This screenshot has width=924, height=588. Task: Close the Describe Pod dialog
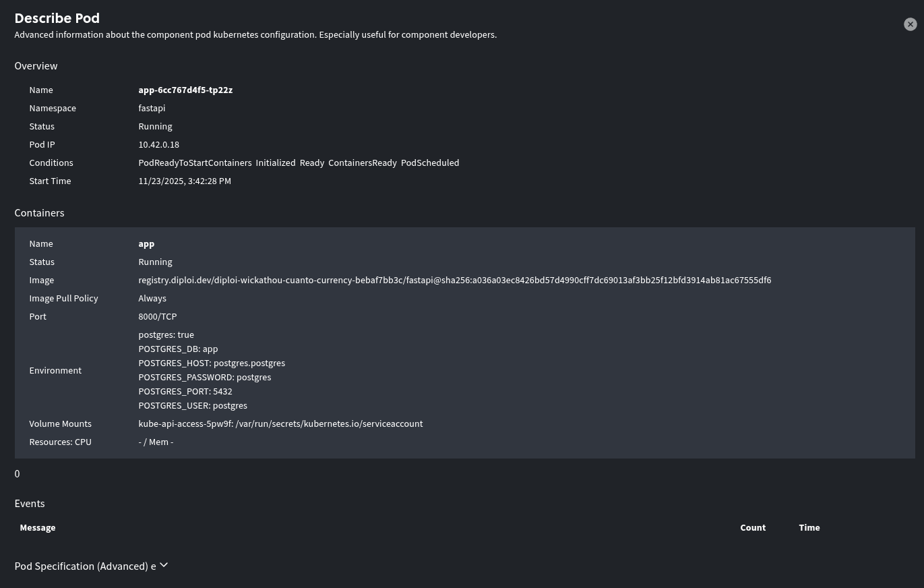click(910, 24)
